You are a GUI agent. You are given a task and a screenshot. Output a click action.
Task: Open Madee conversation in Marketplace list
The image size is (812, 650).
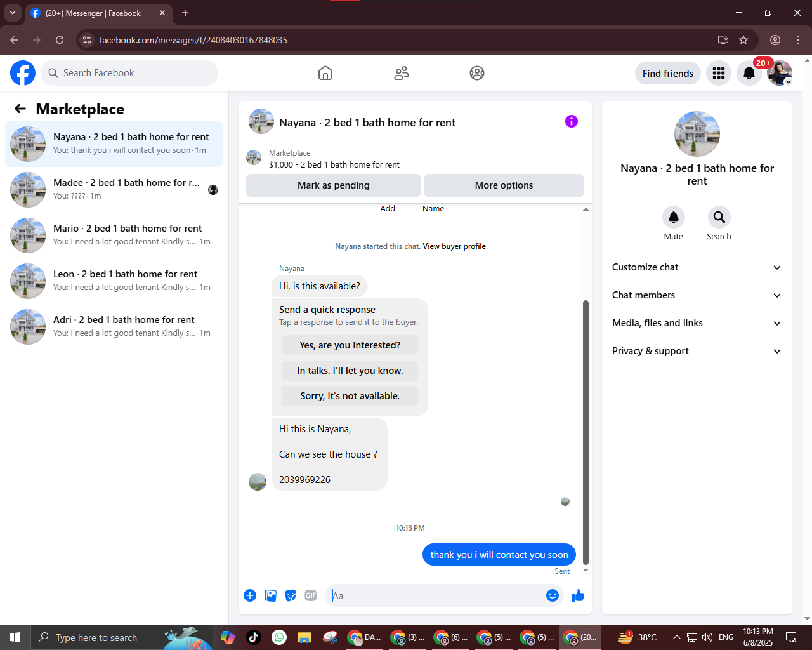tap(114, 190)
